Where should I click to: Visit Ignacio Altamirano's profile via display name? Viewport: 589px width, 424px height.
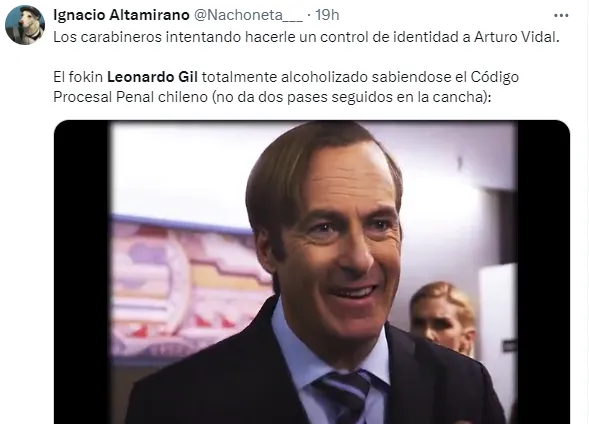tap(121, 15)
